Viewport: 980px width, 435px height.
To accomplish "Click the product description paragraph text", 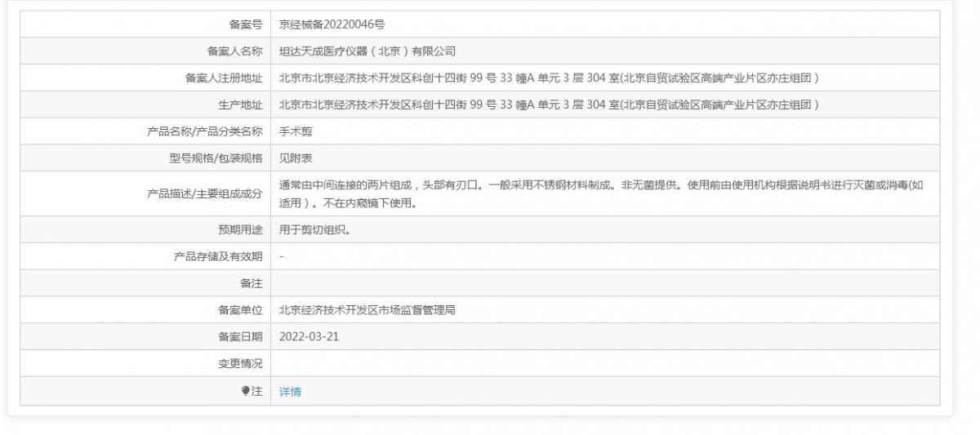I will 601,194.
